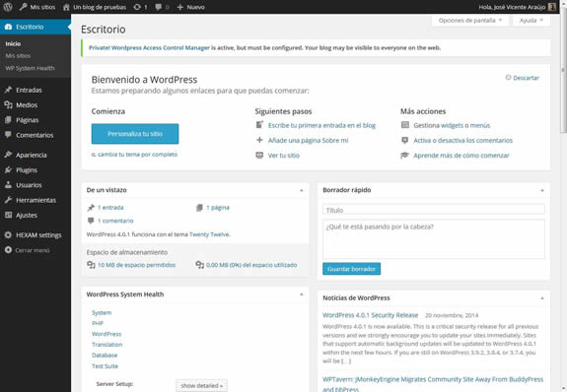
Task: Click the edit icon beside Escribe tu primera entrada
Action: tap(259, 125)
